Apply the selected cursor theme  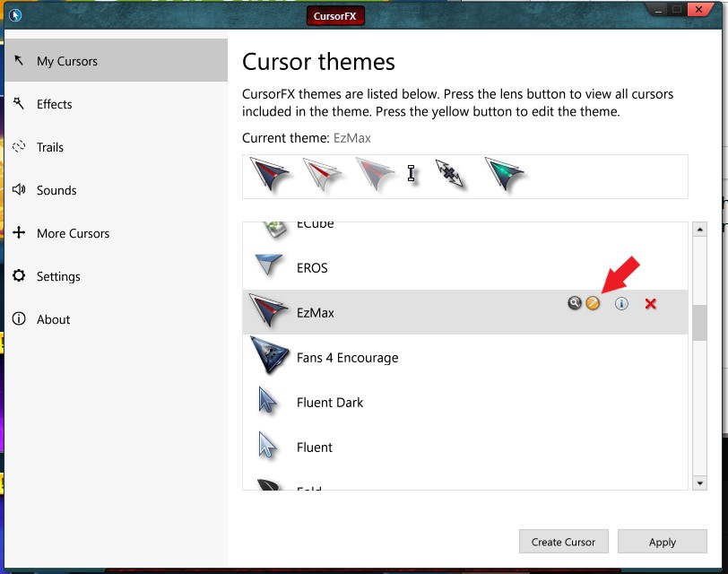click(662, 542)
